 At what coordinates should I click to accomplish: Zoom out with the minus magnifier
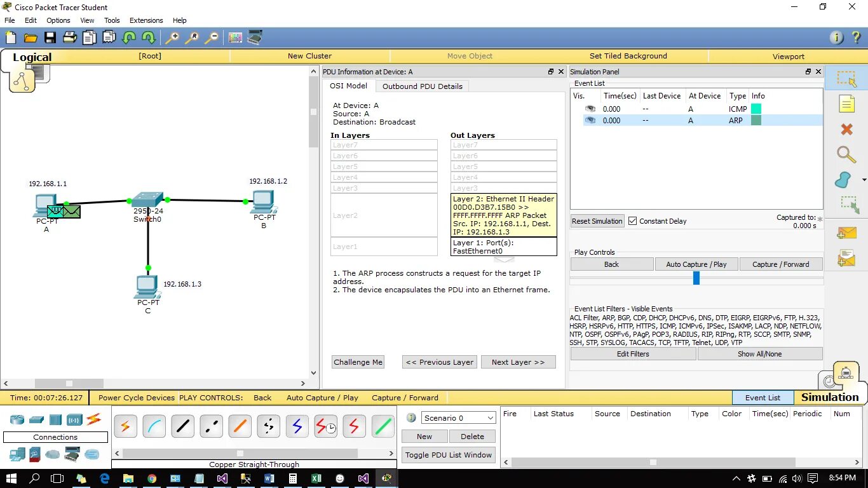point(212,37)
